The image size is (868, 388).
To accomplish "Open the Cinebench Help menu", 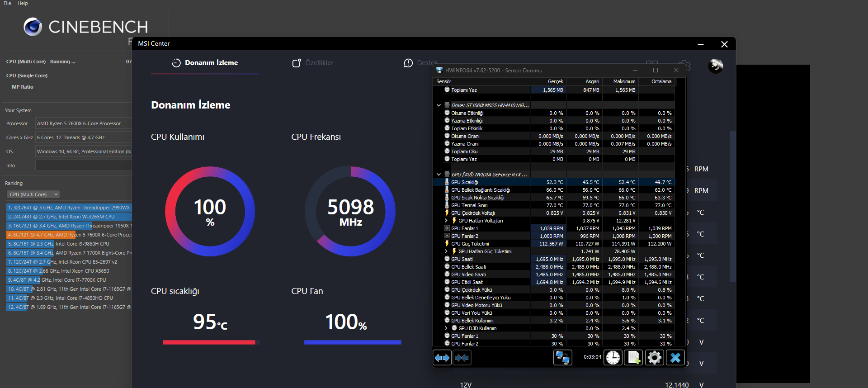I will click(23, 3).
